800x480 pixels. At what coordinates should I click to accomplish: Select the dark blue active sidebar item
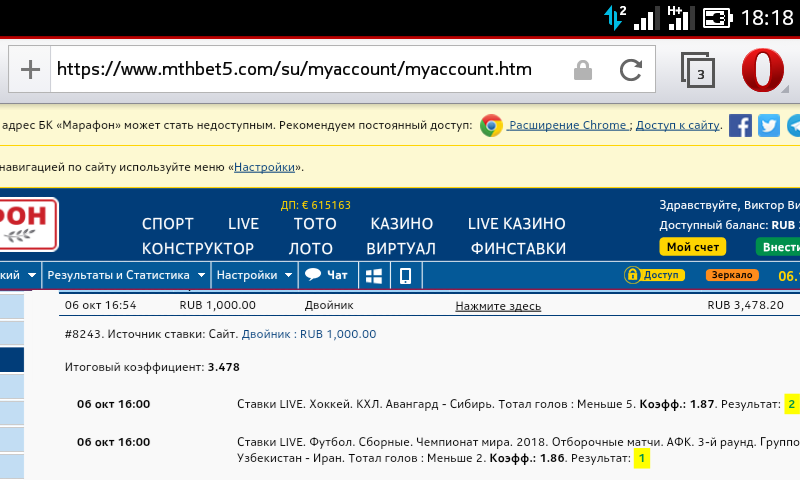tap(12, 360)
